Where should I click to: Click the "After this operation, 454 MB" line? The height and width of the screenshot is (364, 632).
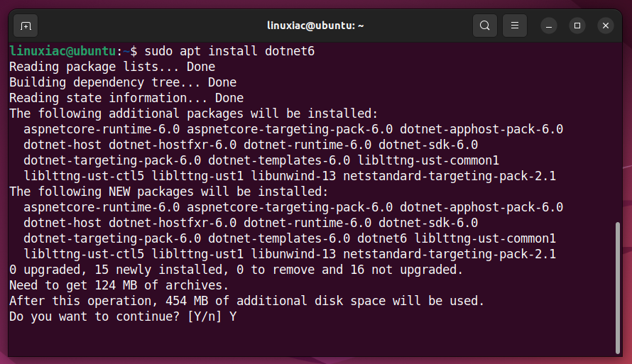coord(246,301)
